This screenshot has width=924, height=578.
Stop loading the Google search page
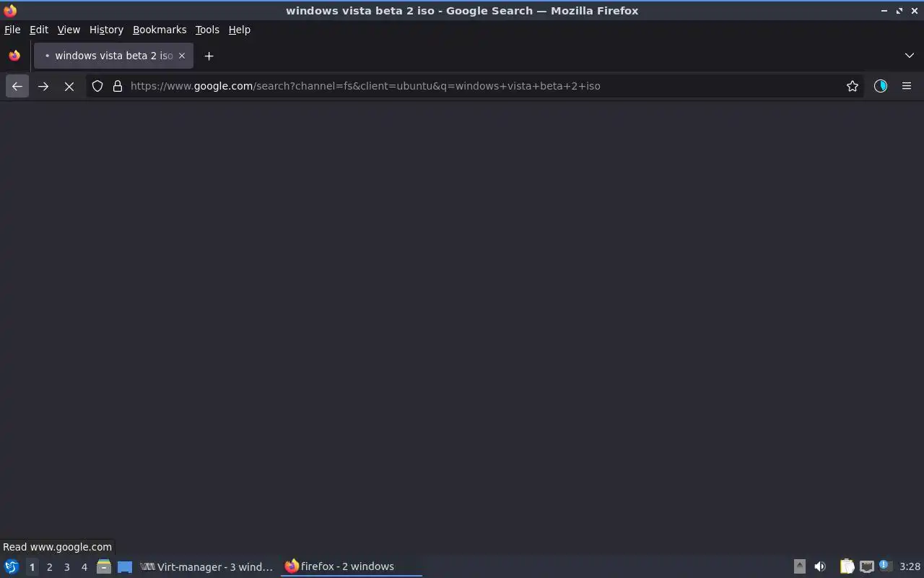pyautogui.click(x=69, y=86)
